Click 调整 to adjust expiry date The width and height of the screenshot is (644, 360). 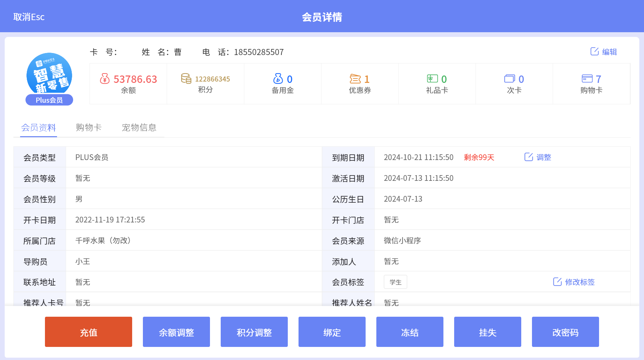pos(544,157)
